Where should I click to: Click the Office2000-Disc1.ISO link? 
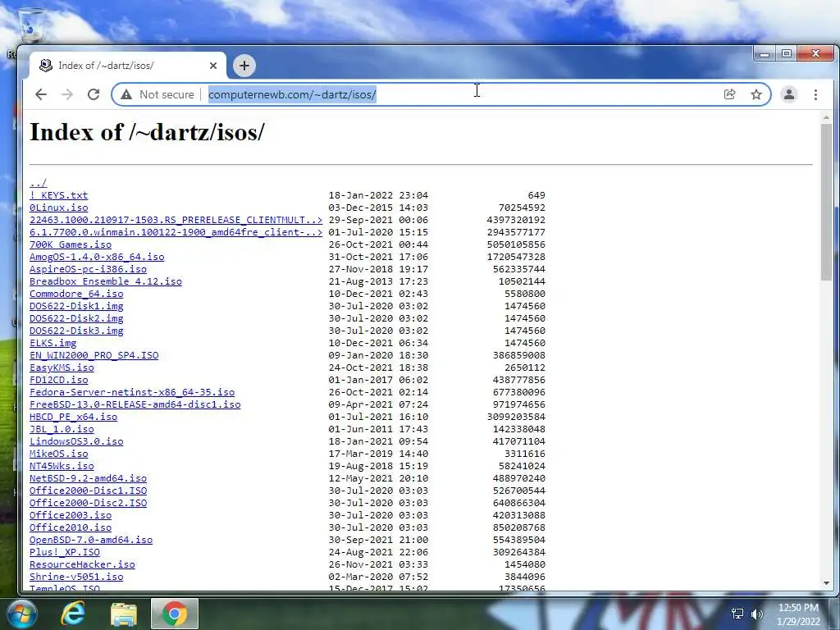(88, 491)
